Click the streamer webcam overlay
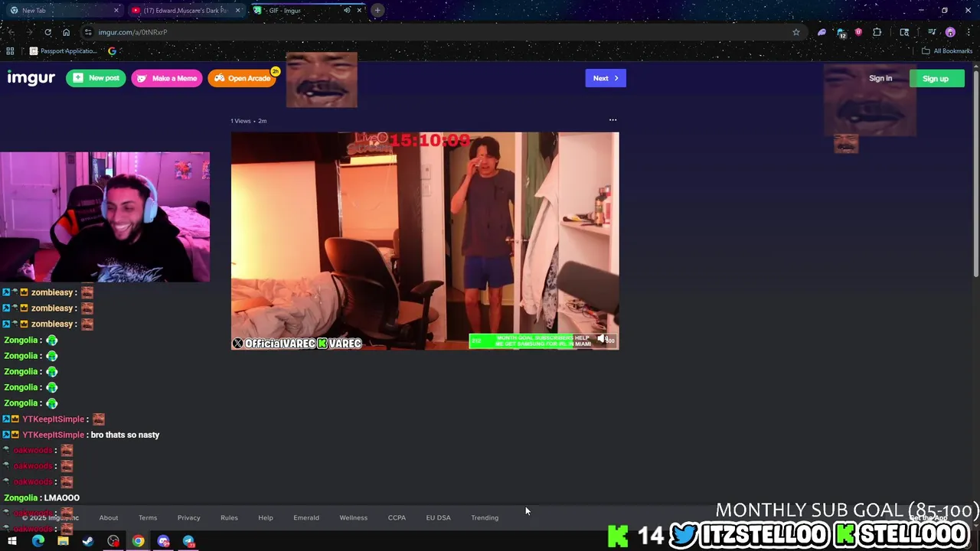This screenshot has width=980, height=551. (105, 217)
